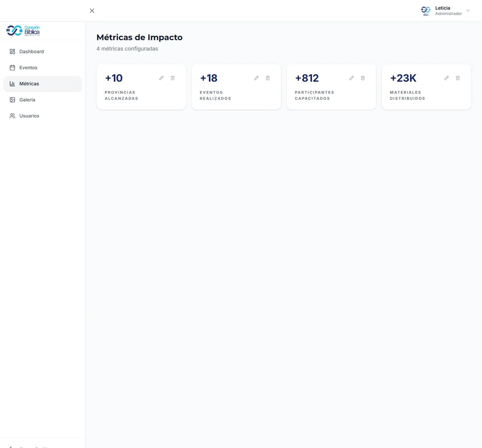This screenshot has height=448, width=482.
Task: Select the Métricas menu item
Action: click(x=43, y=84)
